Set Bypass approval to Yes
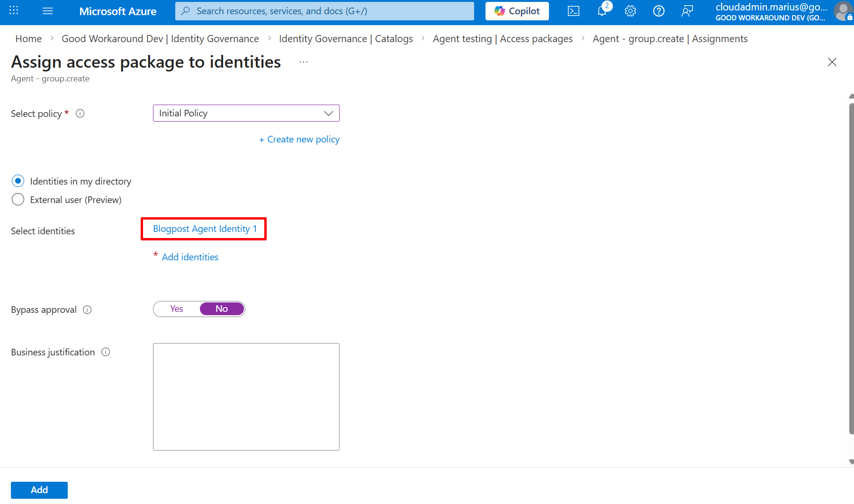Viewport: 854px width, 504px height. (177, 309)
